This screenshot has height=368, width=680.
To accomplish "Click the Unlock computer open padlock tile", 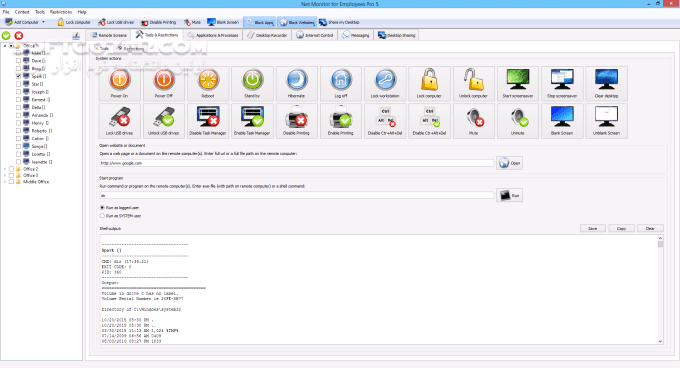I will [x=474, y=84].
